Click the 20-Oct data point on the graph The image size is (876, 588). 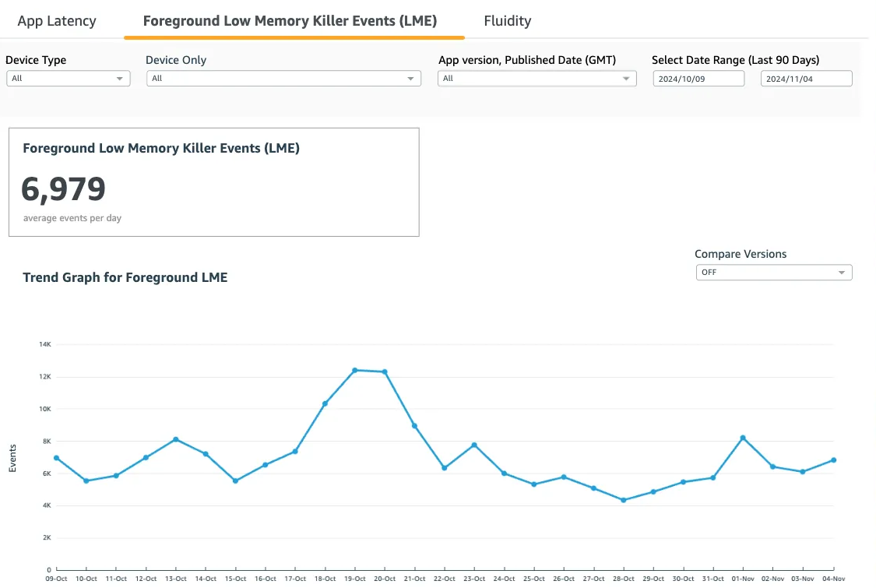[x=385, y=371]
